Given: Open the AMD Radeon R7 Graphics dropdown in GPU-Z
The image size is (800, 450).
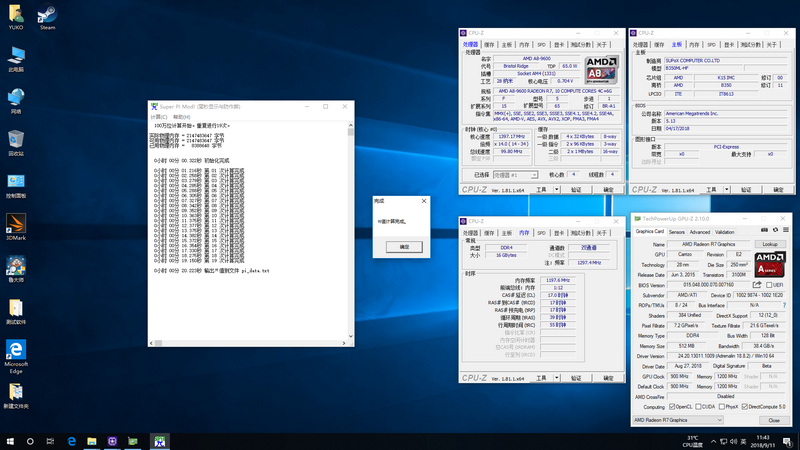Looking at the screenshot, I should (x=678, y=420).
